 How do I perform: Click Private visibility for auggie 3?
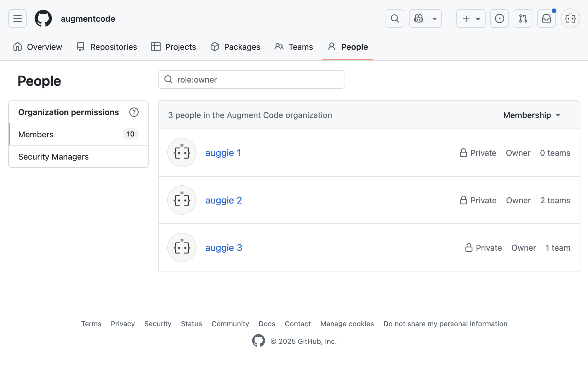484,248
